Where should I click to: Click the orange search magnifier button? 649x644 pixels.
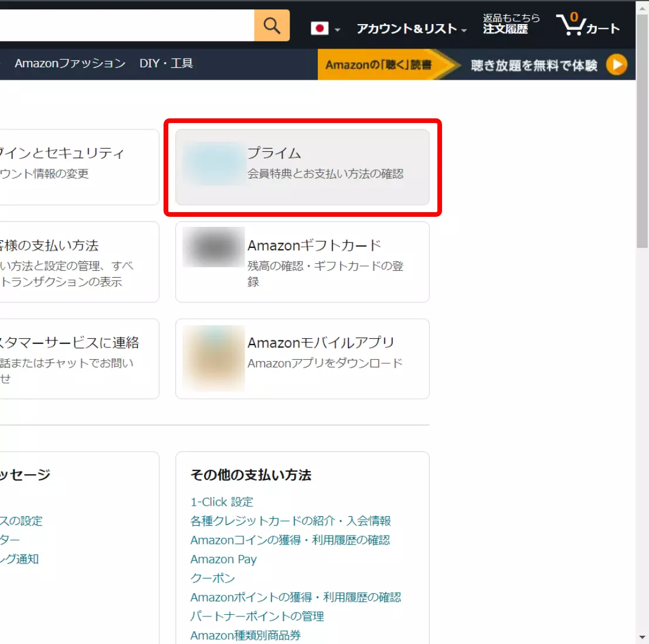[271, 25]
